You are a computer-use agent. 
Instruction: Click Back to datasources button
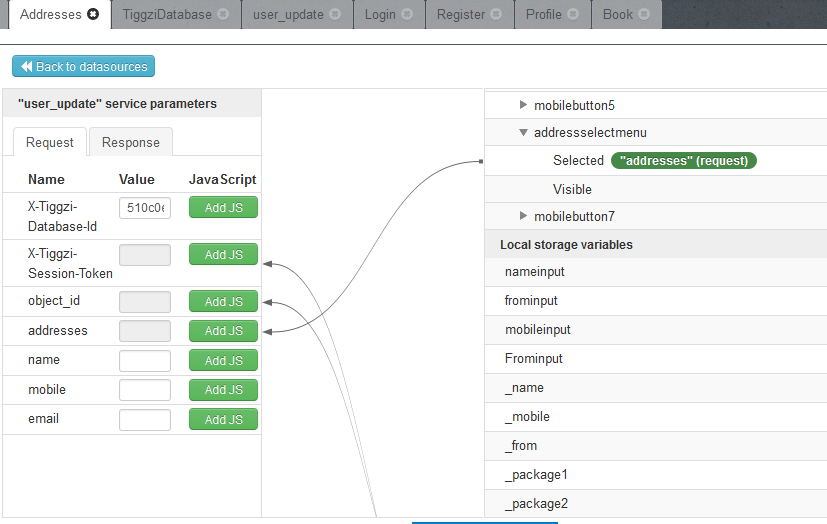83,67
